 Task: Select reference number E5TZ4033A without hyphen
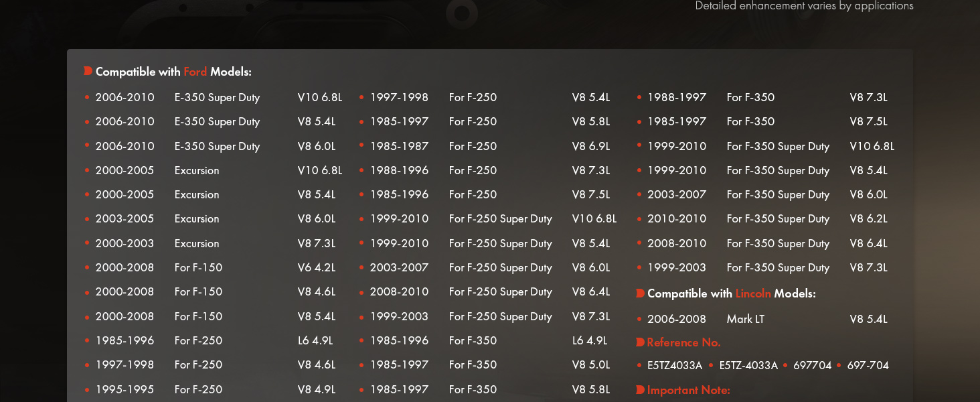pos(675,365)
